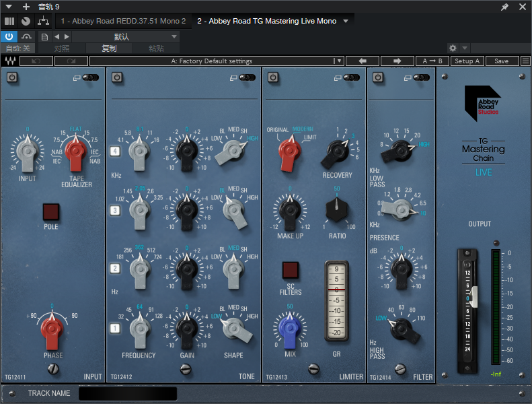Open the Waves hamburger menu
The height and width of the screenshot is (404, 532).
click(x=525, y=61)
